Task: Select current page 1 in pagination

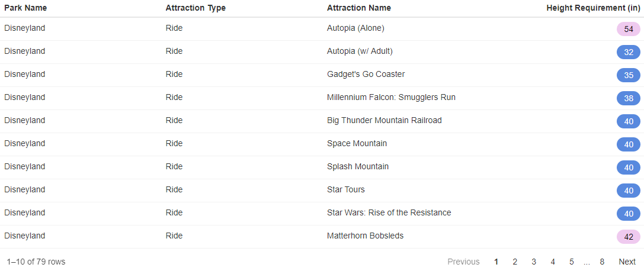Action: point(496,262)
